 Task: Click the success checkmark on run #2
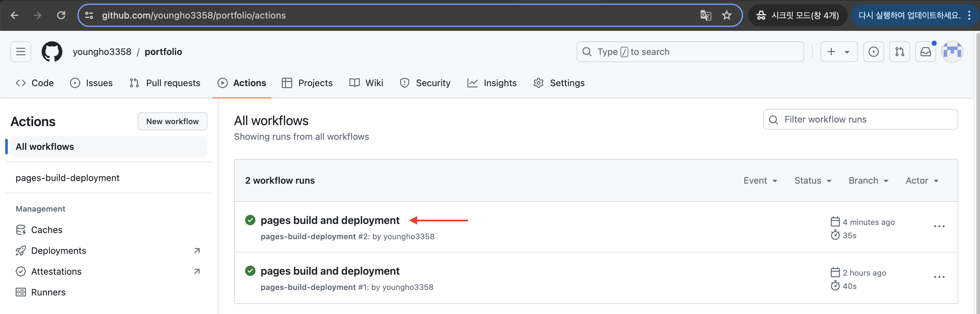pyautogui.click(x=250, y=220)
